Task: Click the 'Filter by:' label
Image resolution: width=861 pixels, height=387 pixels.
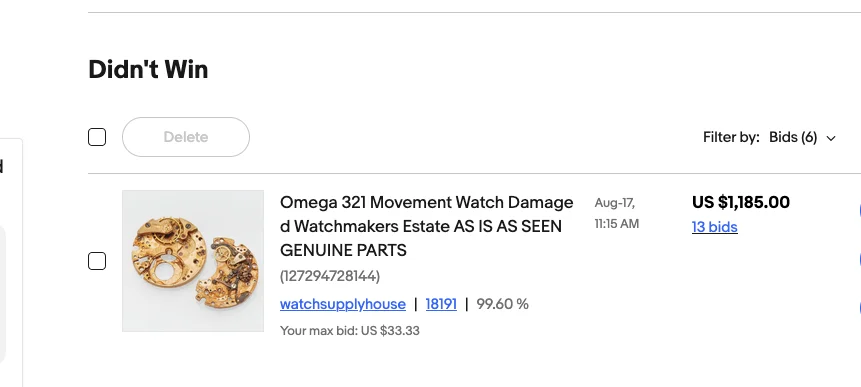Action: point(731,137)
